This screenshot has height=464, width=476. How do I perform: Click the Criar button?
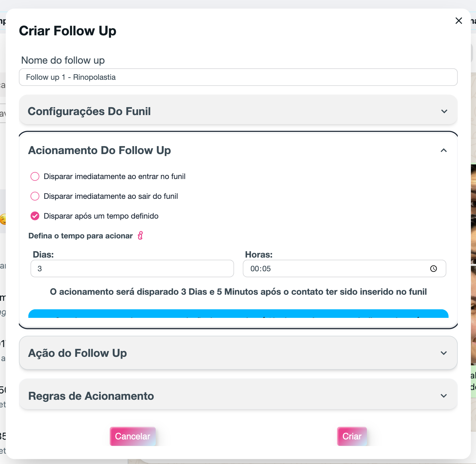click(x=352, y=436)
